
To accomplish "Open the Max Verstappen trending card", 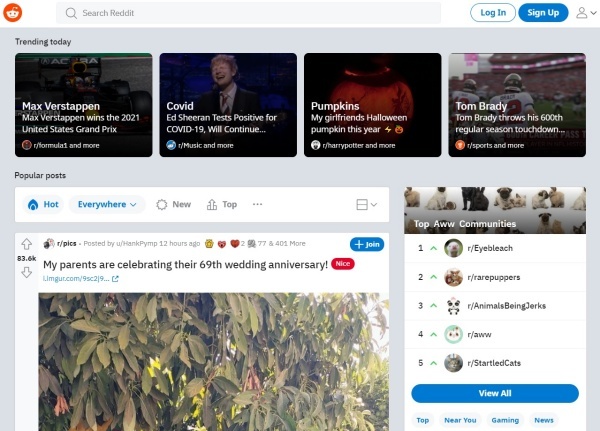I will (x=83, y=105).
